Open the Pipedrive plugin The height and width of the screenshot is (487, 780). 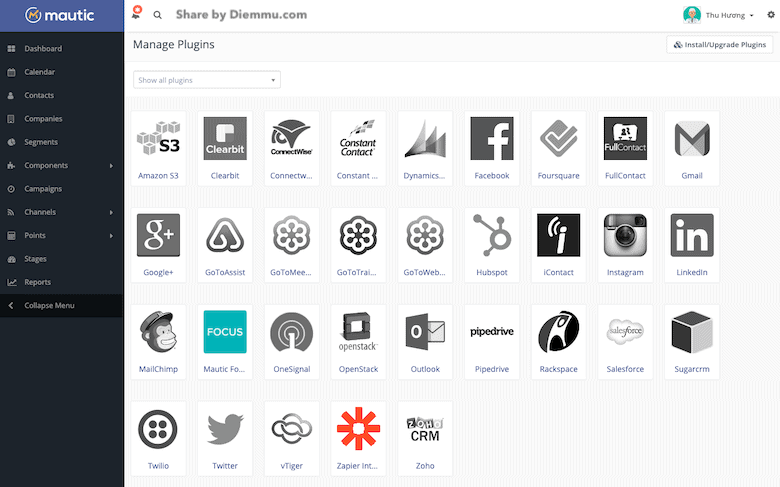tap(491, 342)
